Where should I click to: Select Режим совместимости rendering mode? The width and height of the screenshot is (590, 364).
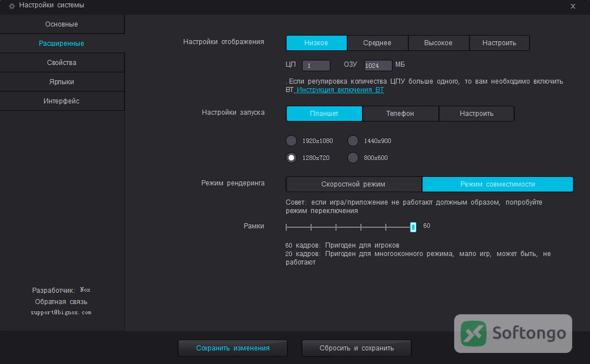pyautogui.click(x=498, y=184)
